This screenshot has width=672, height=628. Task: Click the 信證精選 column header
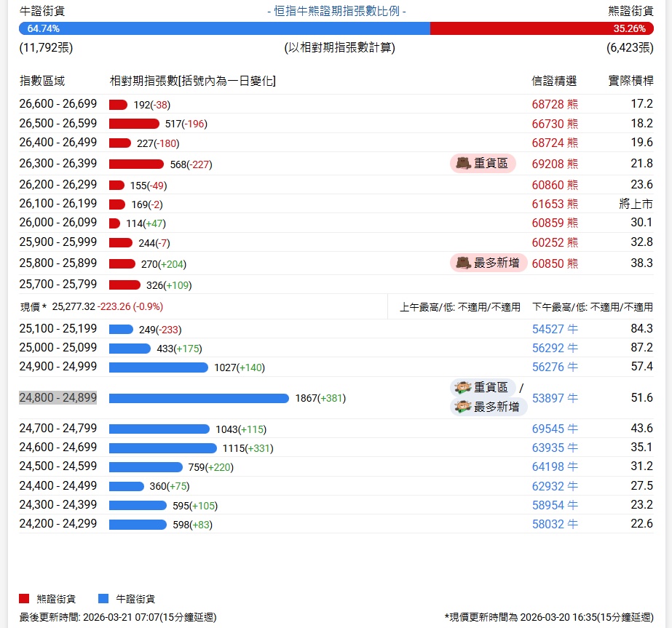click(x=554, y=81)
